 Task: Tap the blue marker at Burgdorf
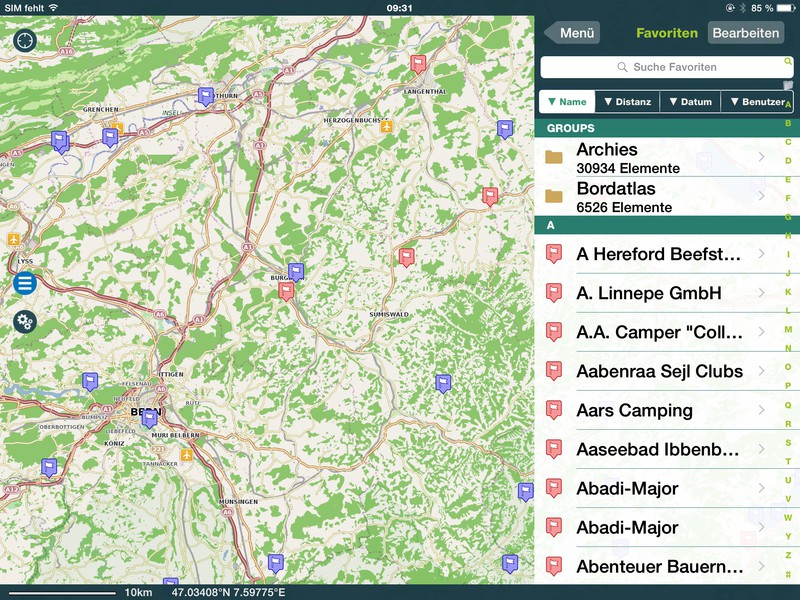tap(295, 271)
